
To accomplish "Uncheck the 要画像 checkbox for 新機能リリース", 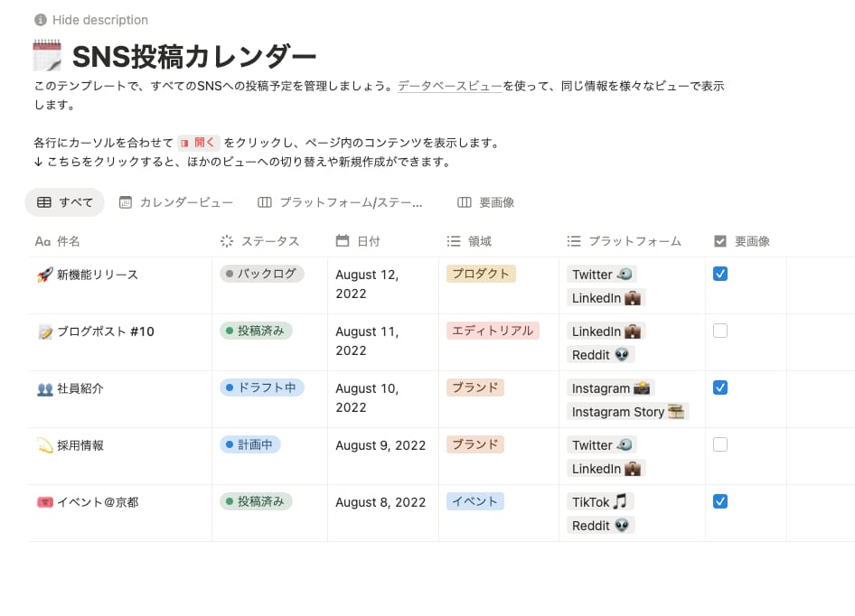I will click(x=720, y=272).
